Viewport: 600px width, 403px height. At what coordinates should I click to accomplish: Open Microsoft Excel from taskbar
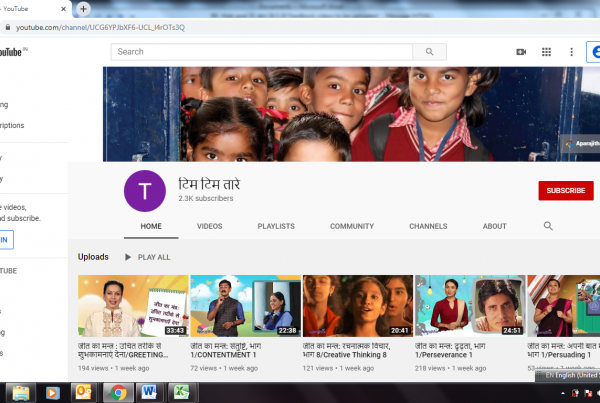coord(181,393)
